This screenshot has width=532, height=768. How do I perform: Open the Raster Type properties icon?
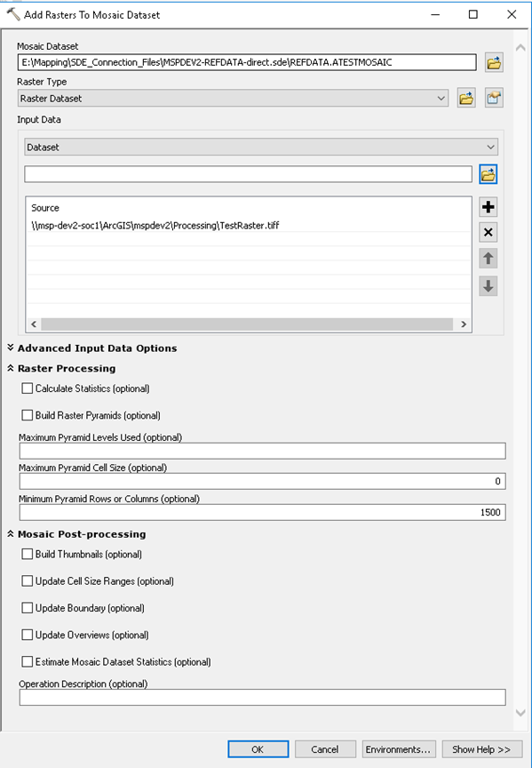click(x=493, y=99)
